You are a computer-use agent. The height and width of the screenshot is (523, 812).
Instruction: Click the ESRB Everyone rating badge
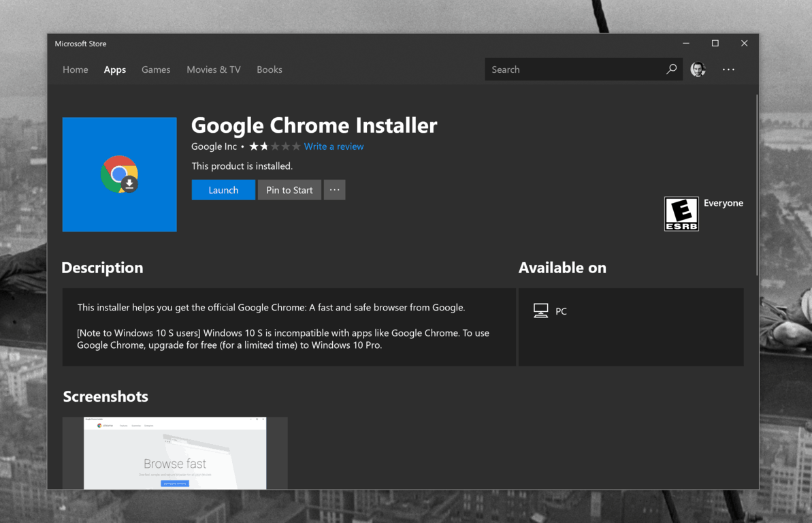click(681, 214)
